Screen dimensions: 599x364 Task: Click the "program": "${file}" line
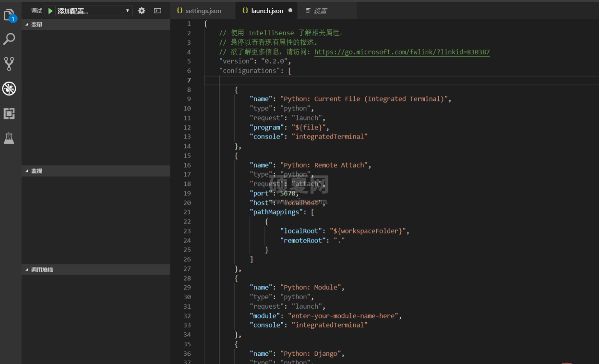(x=289, y=127)
